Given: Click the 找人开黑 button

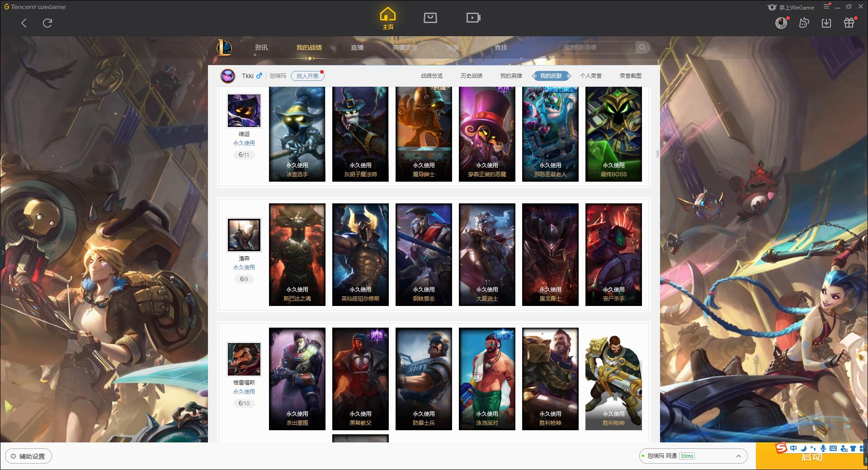Looking at the screenshot, I should 307,76.
